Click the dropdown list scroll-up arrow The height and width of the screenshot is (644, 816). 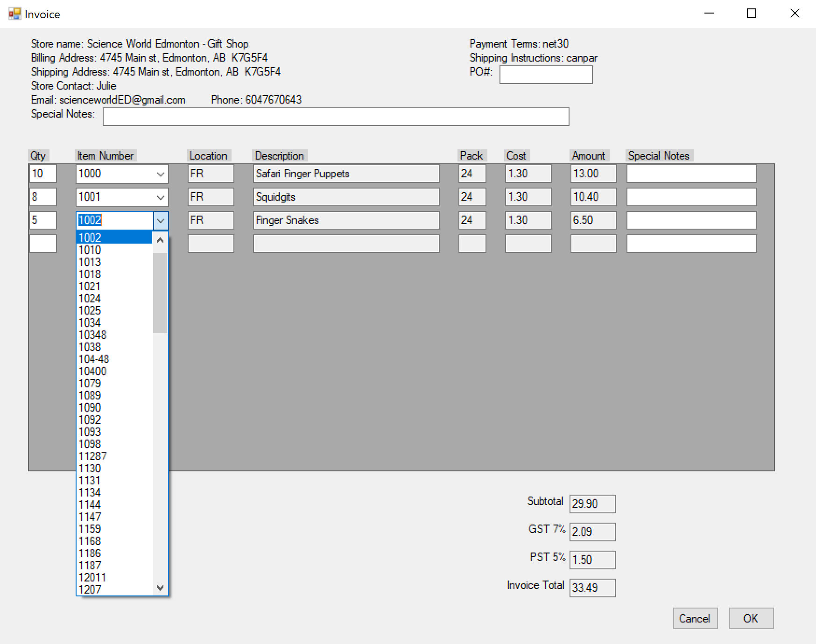coord(160,240)
